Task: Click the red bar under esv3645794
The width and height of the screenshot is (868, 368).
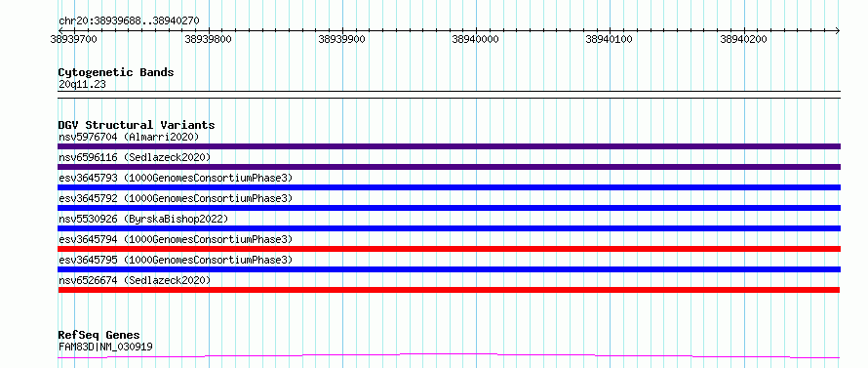Action: point(449,249)
